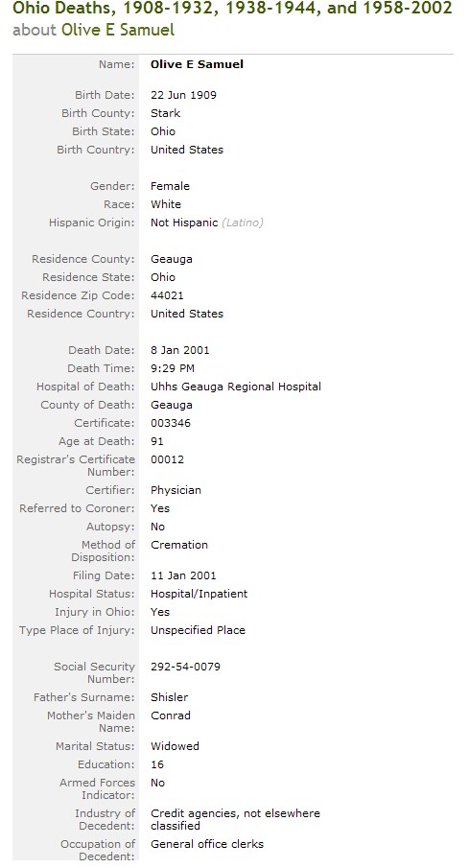Click the Unspecified Place injury value
The width and height of the screenshot is (469, 868).
tap(198, 630)
